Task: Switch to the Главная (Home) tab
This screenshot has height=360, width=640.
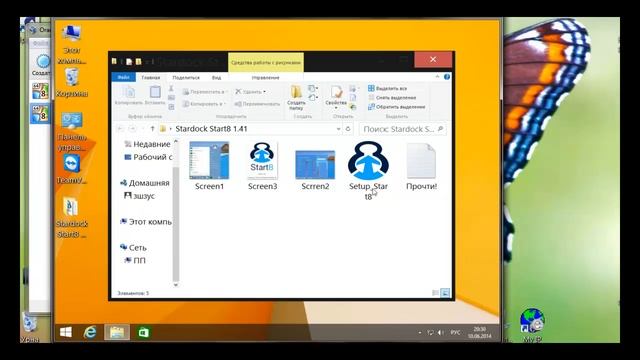Action: (151, 77)
